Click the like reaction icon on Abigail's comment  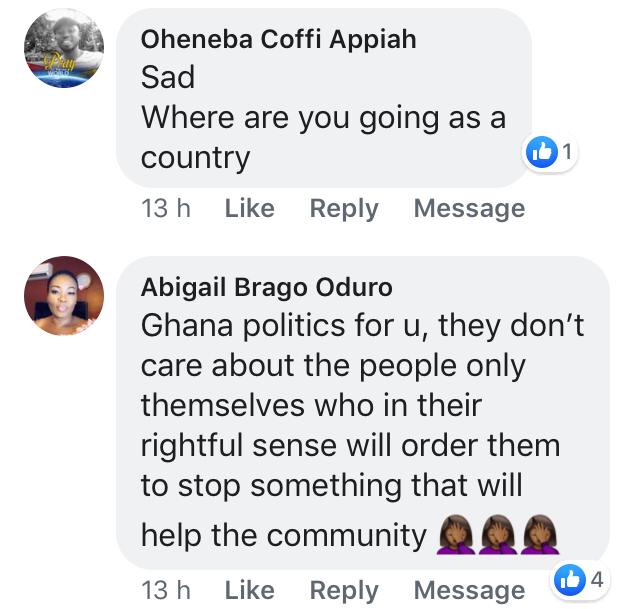pos(570,579)
